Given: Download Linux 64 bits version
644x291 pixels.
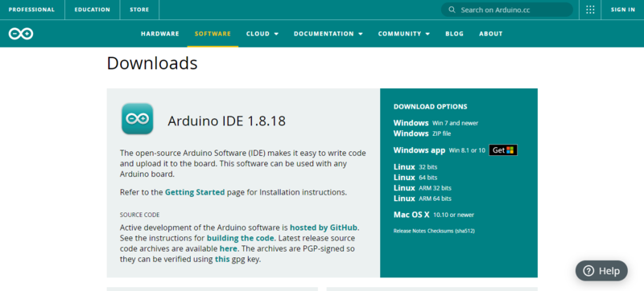Looking at the screenshot, I should (415, 178).
